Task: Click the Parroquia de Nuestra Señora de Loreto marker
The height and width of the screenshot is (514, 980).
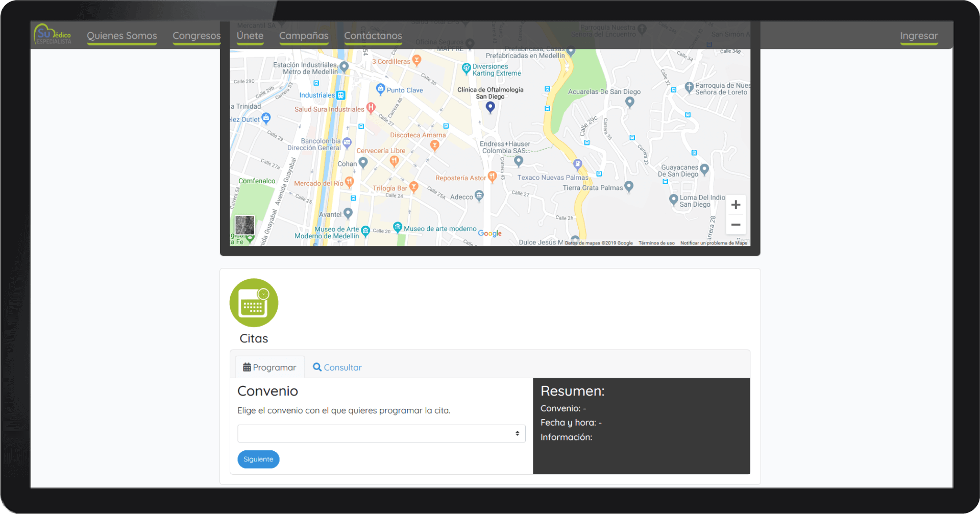Action: 689,87
